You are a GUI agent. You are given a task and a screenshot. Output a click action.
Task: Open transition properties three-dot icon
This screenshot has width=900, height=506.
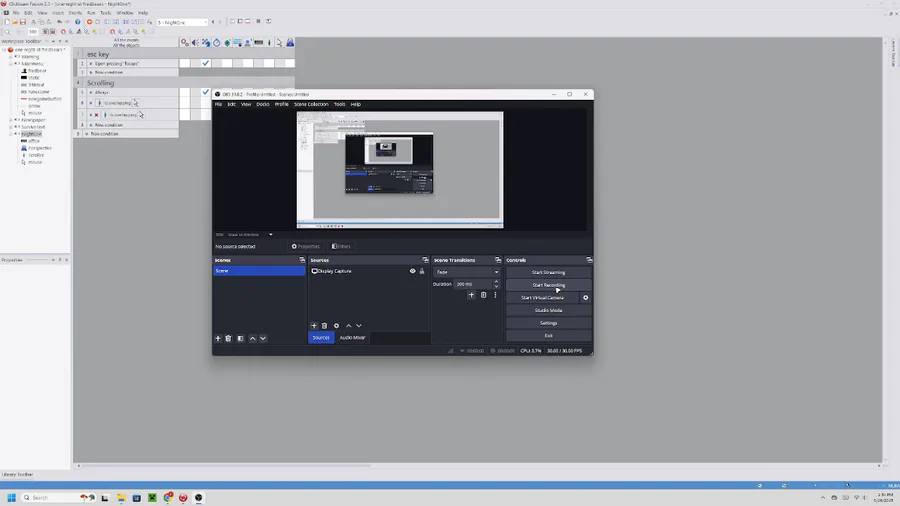click(495, 295)
